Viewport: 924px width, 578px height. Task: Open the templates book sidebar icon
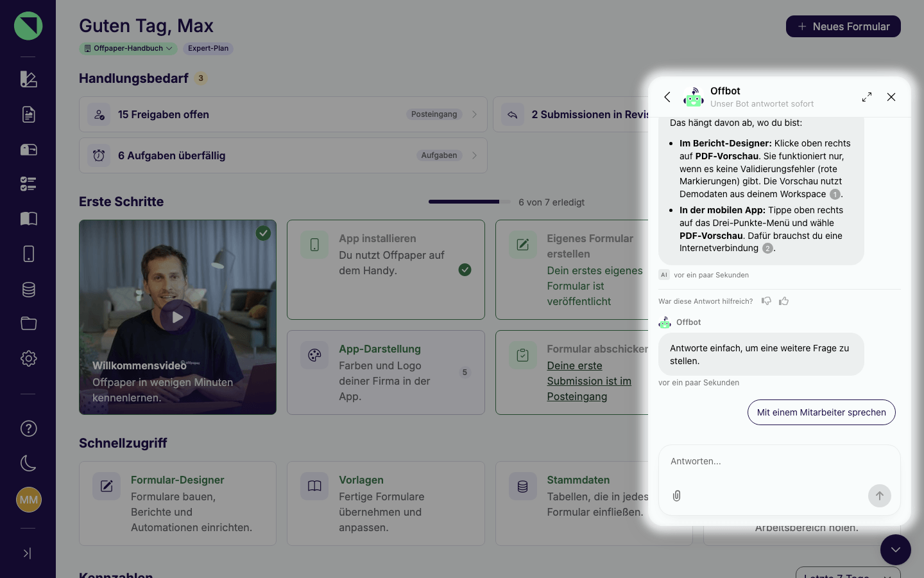(28, 219)
